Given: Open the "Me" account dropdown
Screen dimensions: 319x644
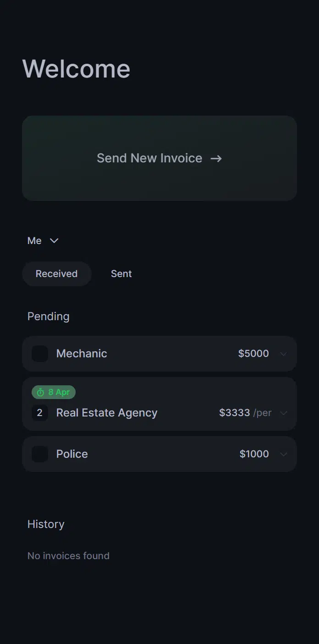Looking at the screenshot, I should click(44, 240).
